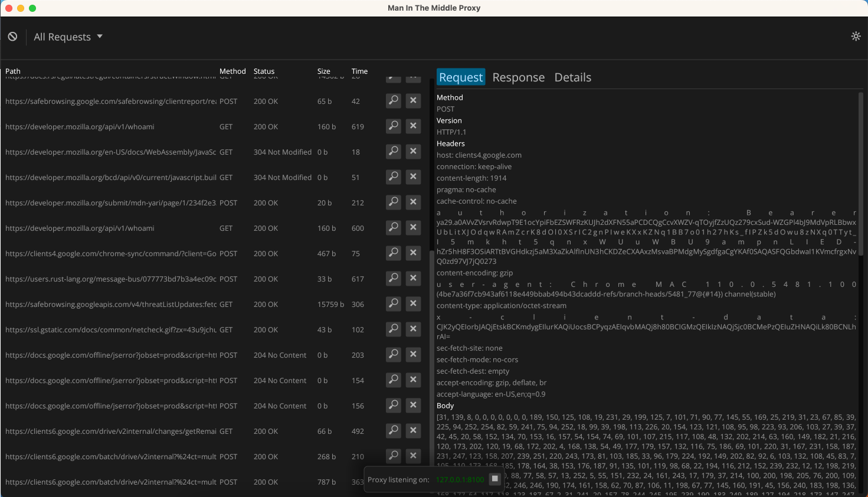868x497 pixels.
Task: Delete the drive getRemai changes request
Action: click(x=414, y=431)
